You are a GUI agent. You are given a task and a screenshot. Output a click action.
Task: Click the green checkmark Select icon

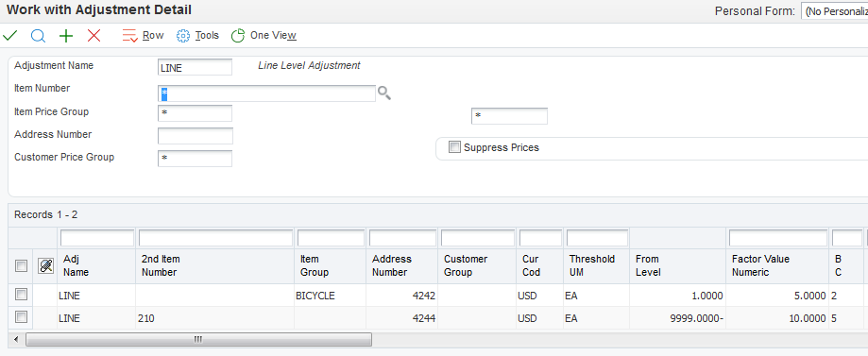point(10,36)
